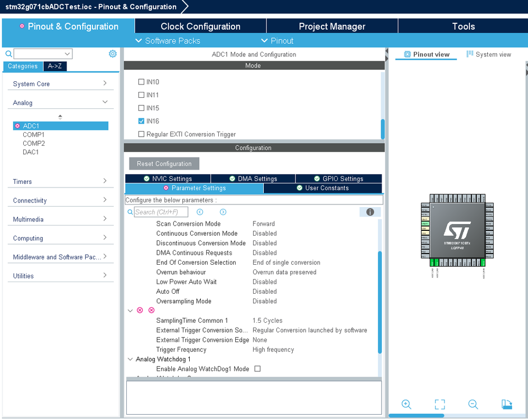Go to previous search result arrow
This screenshot has width=528, height=420.
[200, 212]
